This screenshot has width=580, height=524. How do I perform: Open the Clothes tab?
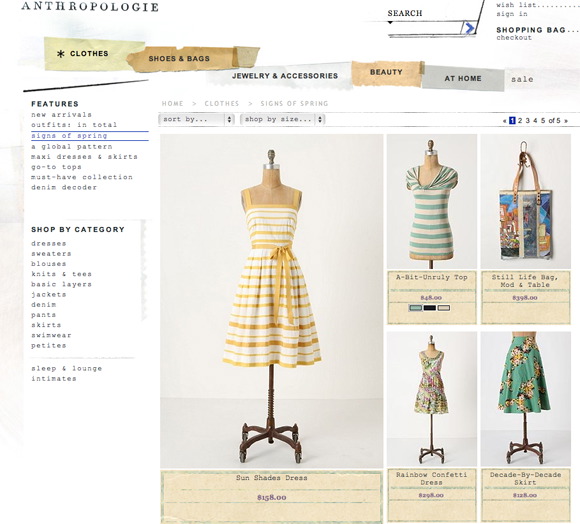(x=89, y=54)
